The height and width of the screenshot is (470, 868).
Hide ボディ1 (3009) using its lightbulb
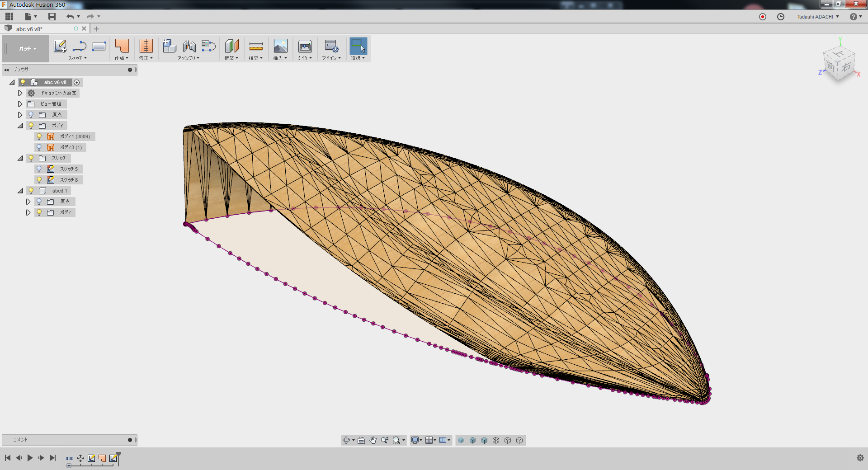click(39, 136)
